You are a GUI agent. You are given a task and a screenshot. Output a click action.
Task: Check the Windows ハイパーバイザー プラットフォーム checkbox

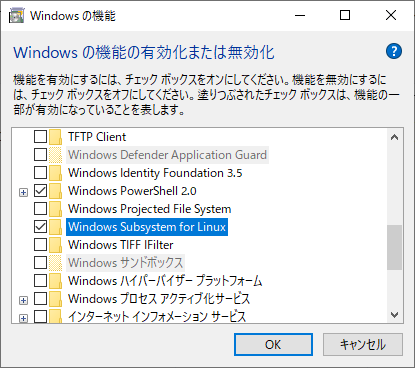40,281
